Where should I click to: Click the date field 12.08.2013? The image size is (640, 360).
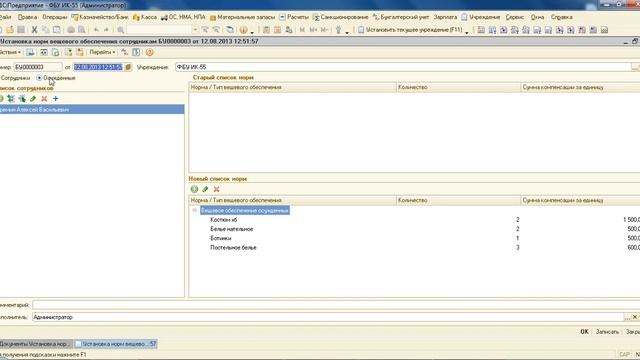pyautogui.click(x=98, y=67)
